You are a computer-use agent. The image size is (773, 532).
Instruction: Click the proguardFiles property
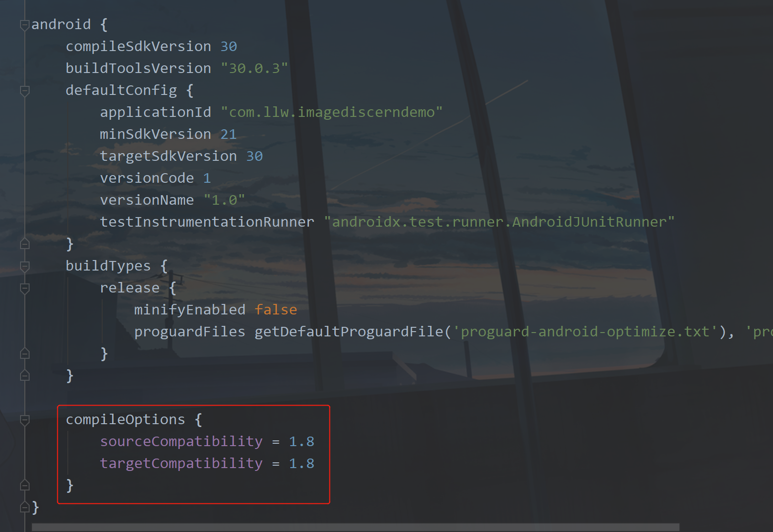point(190,332)
